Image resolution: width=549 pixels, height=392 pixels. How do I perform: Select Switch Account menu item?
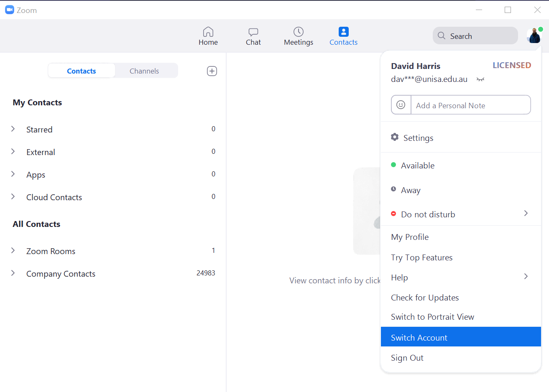pyautogui.click(x=419, y=338)
